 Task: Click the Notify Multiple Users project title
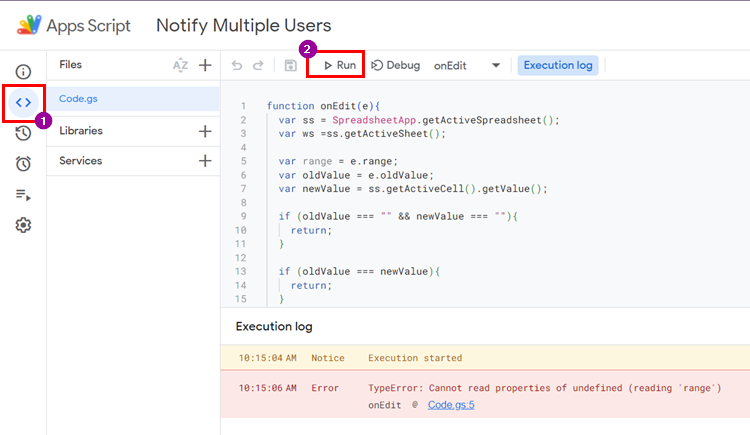(243, 25)
